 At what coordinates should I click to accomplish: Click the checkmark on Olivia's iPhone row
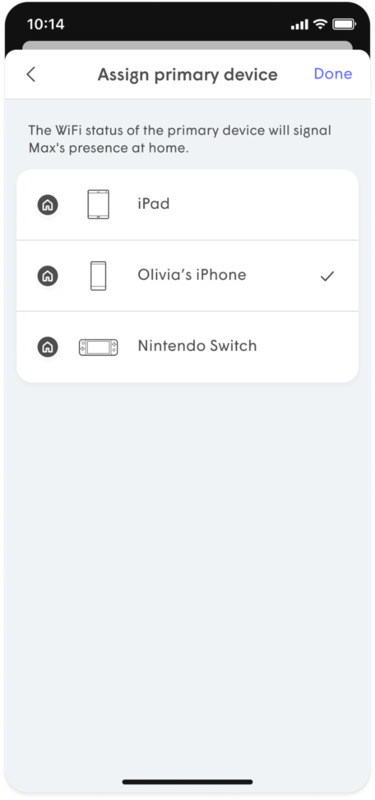click(x=327, y=276)
